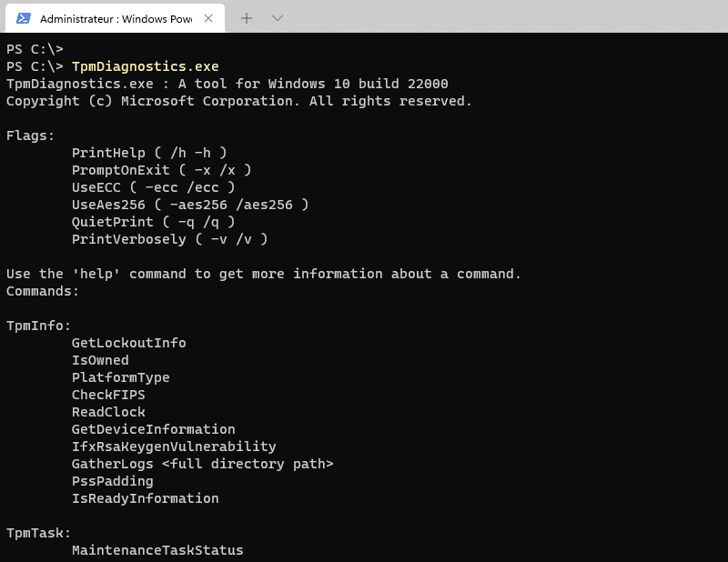Click the GatherLogs command line
Viewport: 728px width, 562px height.
pos(202,464)
